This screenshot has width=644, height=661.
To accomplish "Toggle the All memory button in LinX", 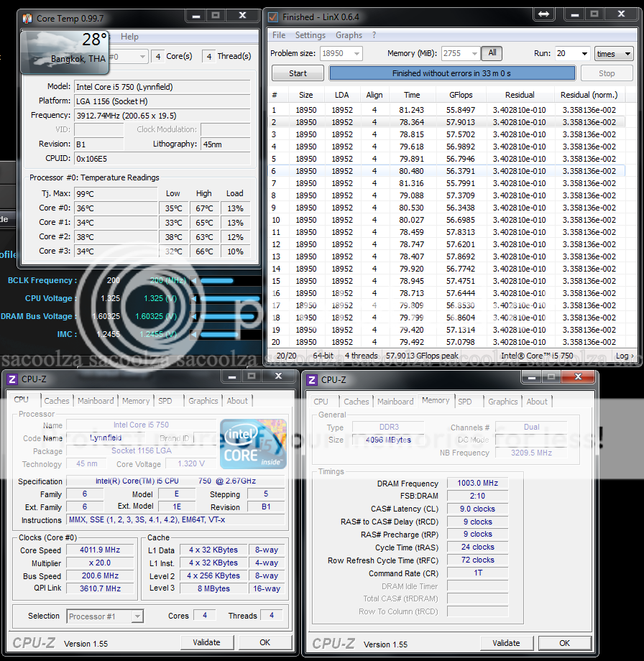I will 492,53.
